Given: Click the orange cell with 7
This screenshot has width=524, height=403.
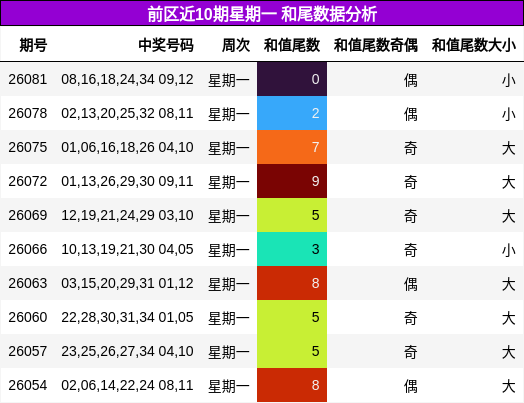Looking at the screenshot, I should (292, 147).
